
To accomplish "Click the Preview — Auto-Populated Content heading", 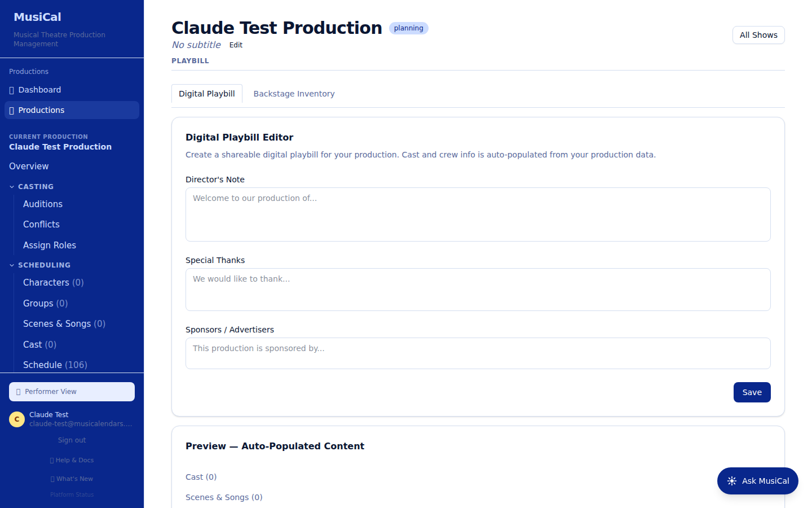I will pos(275,446).
